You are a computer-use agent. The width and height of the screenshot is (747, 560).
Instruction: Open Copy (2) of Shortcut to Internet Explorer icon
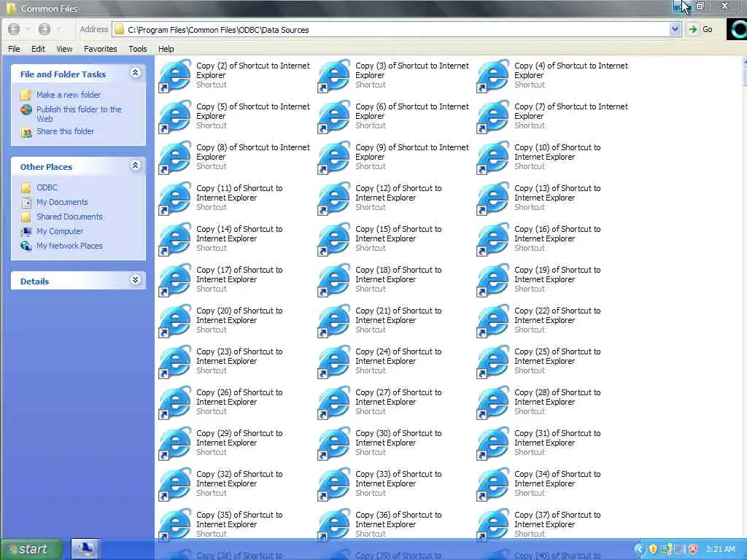[x=175, y=76]
